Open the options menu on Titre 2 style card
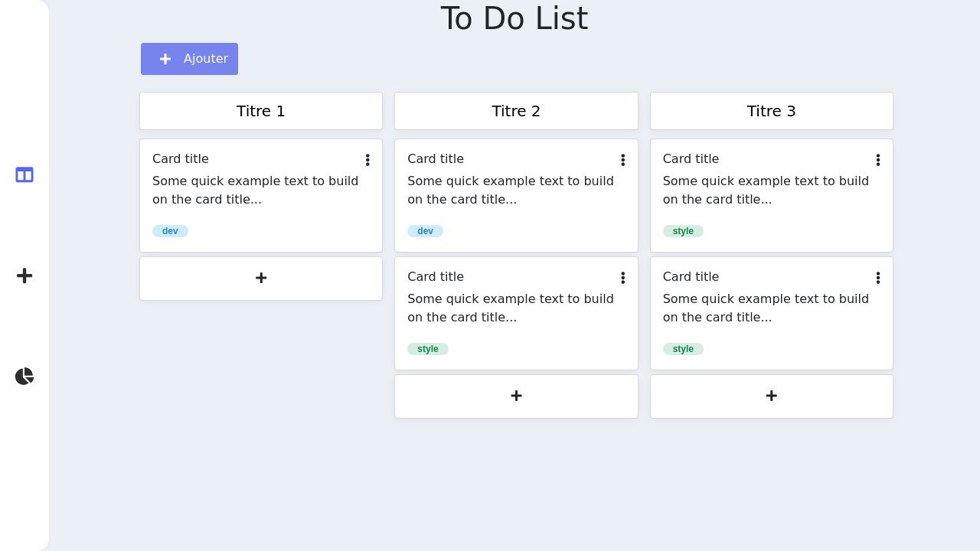980x551 pixels. [622, 278]
